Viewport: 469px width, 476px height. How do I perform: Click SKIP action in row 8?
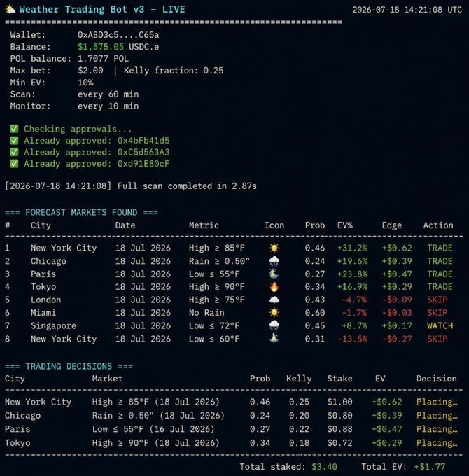[437, 339]
